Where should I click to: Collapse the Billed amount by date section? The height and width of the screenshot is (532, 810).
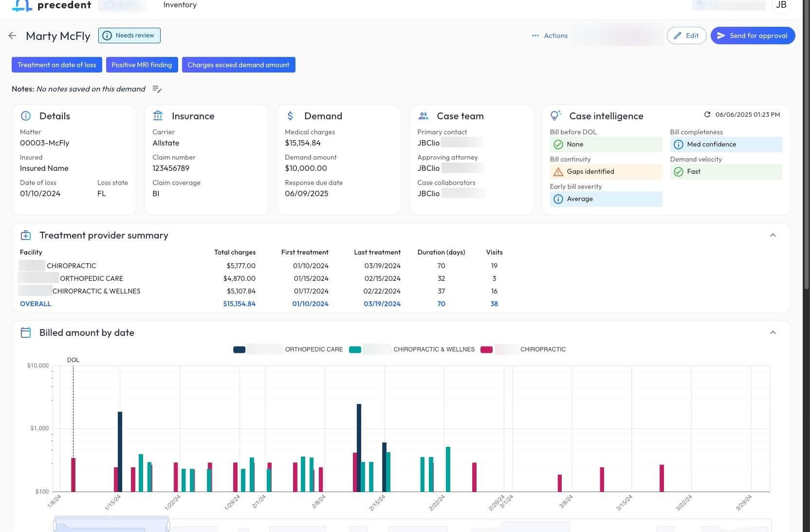773,333
